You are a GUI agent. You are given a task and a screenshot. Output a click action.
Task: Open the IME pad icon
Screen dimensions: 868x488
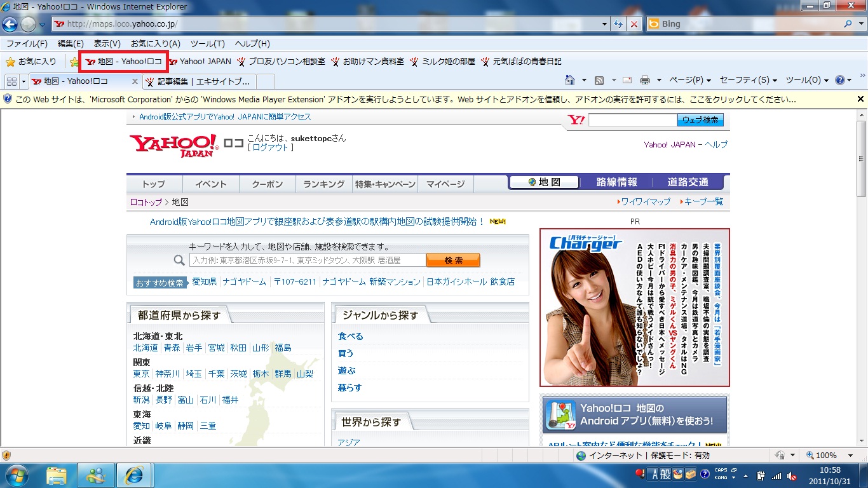(678, 474)
